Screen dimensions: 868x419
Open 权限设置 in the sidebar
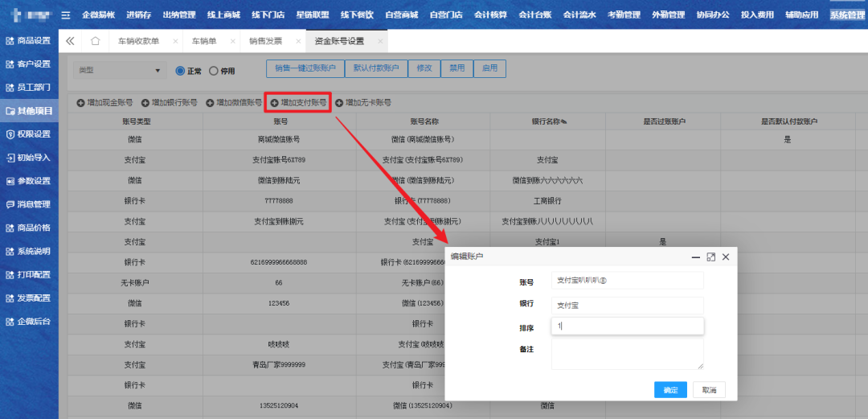coord(29,134)
